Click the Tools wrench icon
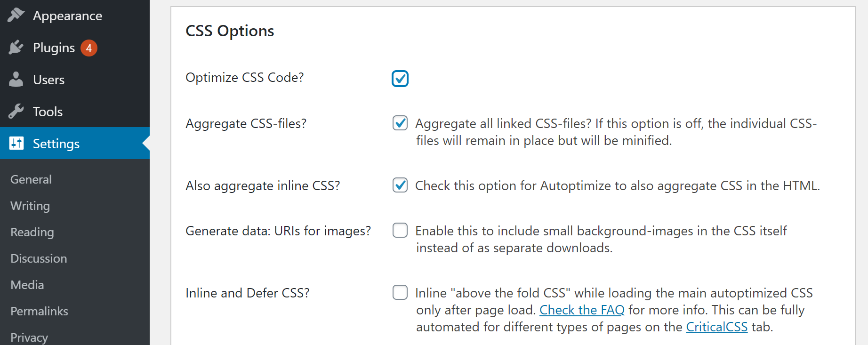The width and height of the screenshot is (868, 345). point(16,111)
